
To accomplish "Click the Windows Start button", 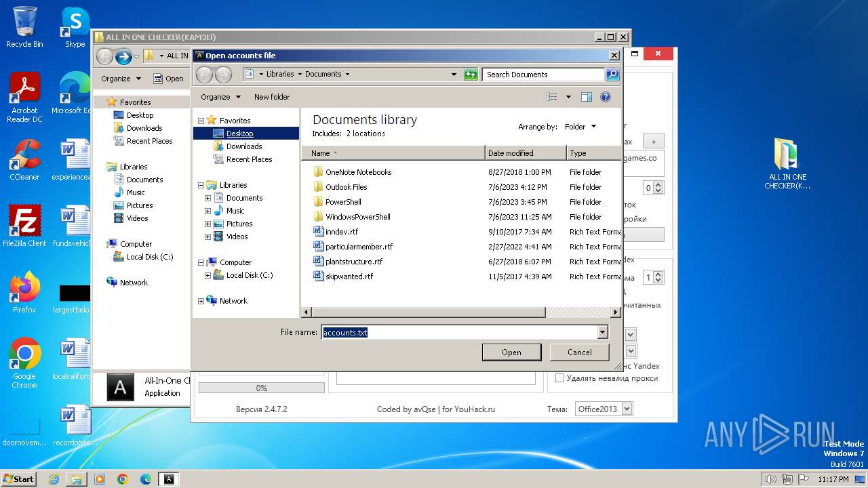I will [x=19, y=479].
